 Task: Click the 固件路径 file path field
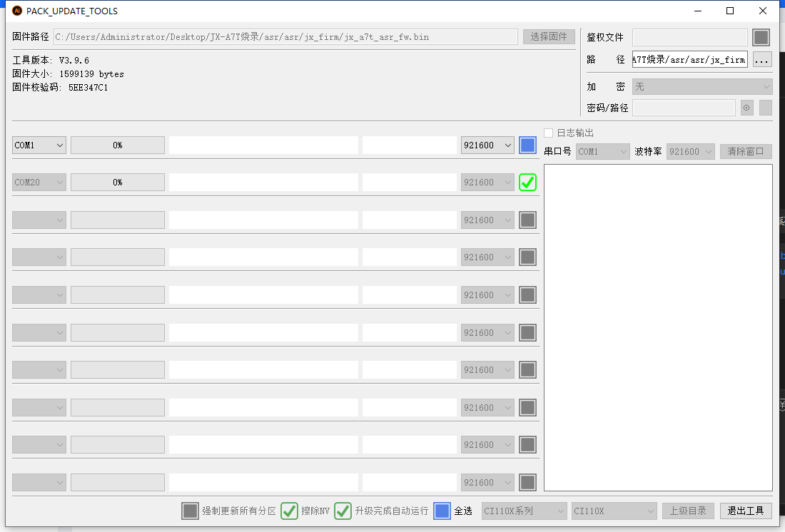point(285,36)
